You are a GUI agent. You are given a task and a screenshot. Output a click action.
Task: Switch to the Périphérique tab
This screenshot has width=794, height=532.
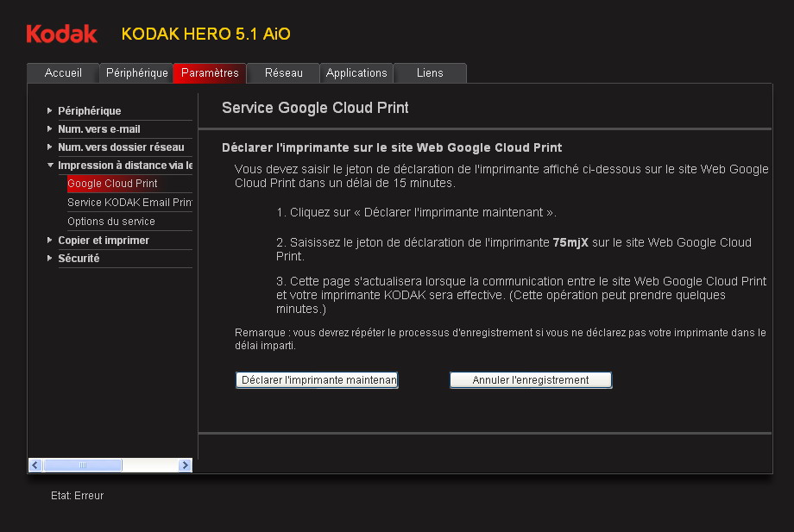tap(136, 73)
